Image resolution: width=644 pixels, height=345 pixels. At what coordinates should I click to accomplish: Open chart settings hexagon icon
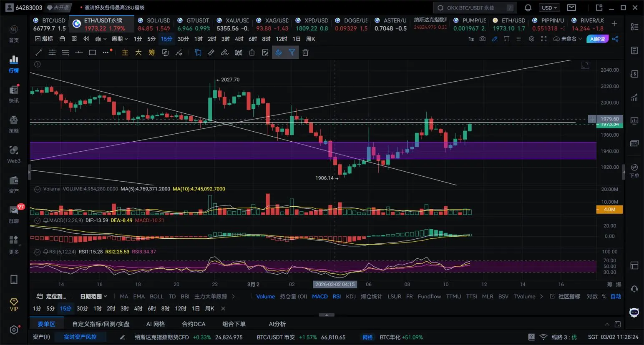[531, 39]
